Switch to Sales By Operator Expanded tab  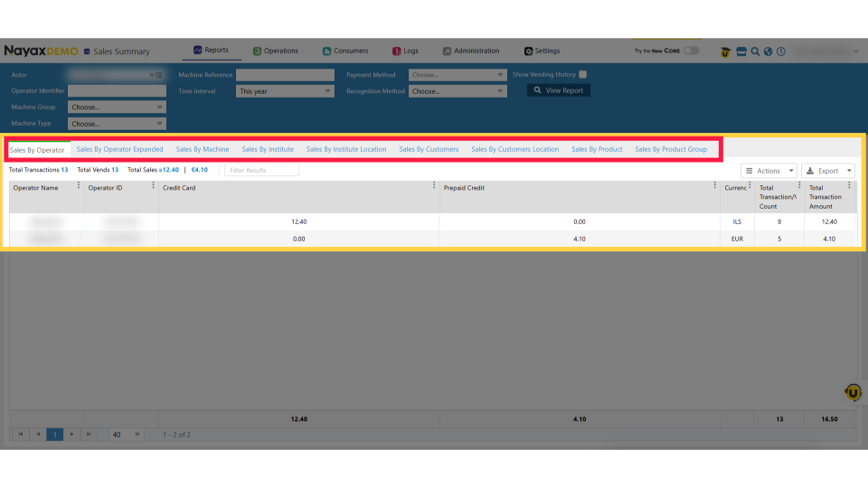click(119, 149)
